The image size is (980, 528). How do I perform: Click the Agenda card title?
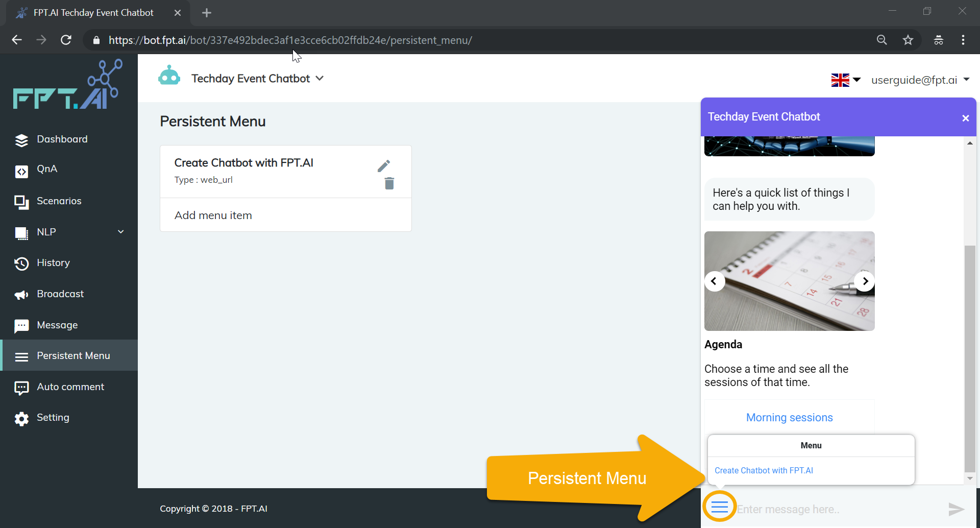click(723, 344)
